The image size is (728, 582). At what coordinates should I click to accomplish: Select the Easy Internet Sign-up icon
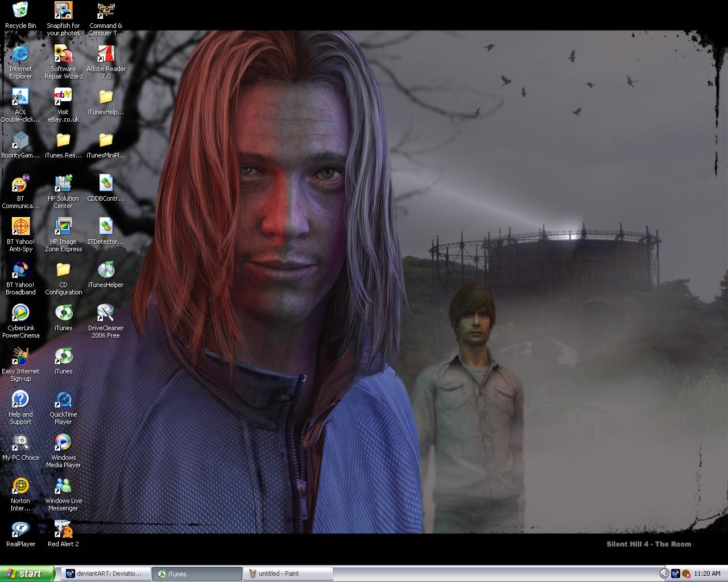coord(20,364)
